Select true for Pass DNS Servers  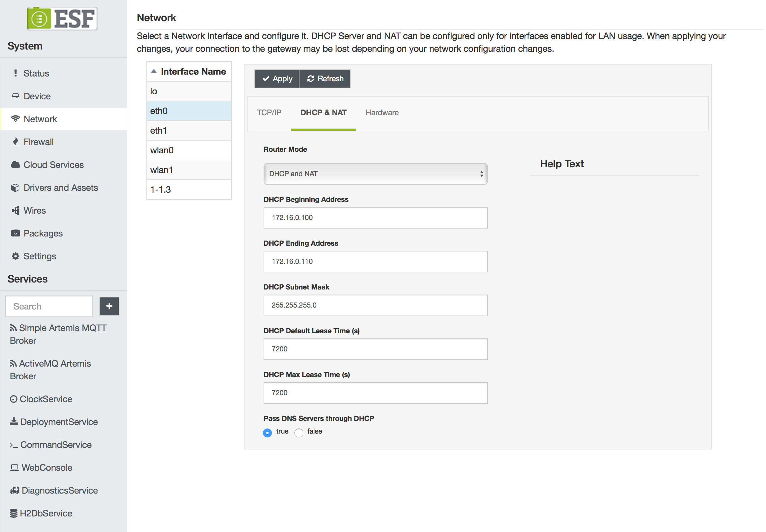point(267,433)
